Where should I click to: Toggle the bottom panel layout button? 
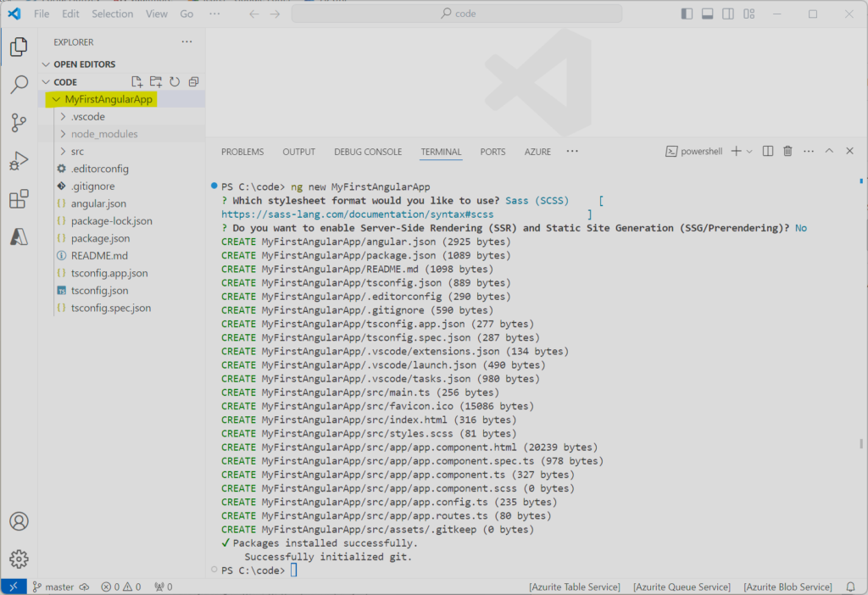[x=708, y=14]
